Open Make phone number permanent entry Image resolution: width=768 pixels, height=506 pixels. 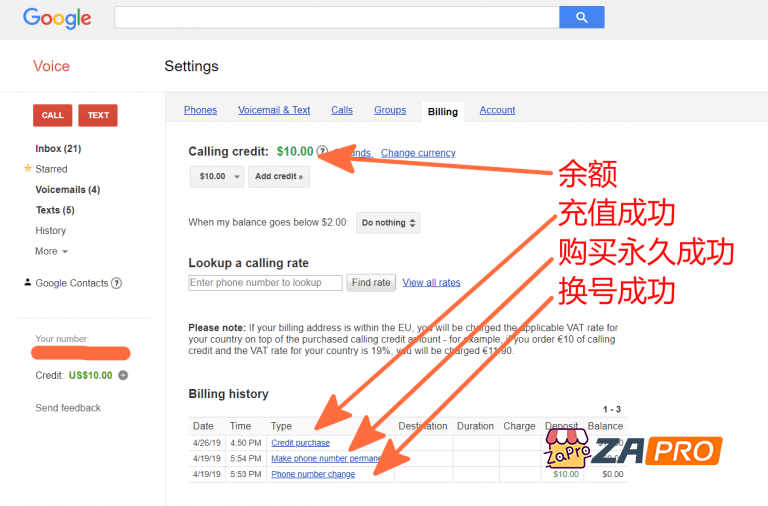326,458
